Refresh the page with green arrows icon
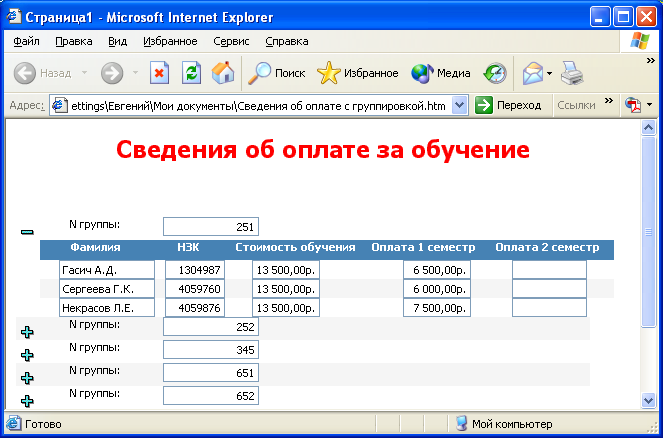This screenshot has height=438, width=663. coord(191,73)
